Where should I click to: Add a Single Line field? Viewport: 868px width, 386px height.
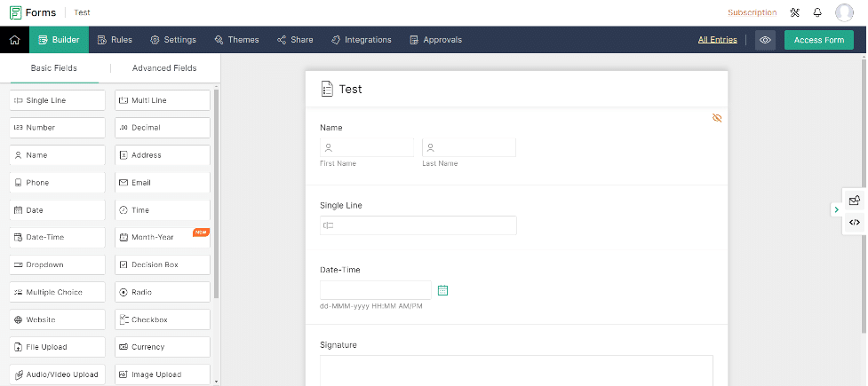pyautogui.click(x=57, y=100)
